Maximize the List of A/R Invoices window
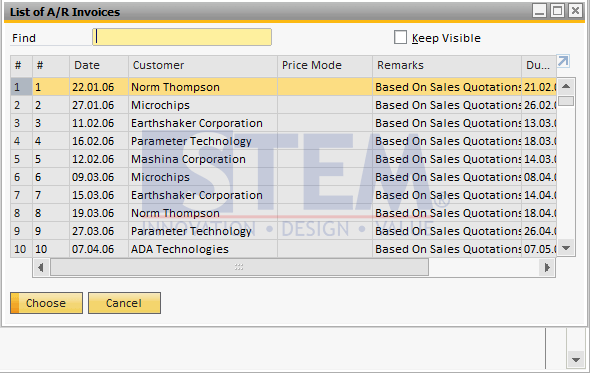The height and width of the screenshot is (373, 590). click(557, 11)
